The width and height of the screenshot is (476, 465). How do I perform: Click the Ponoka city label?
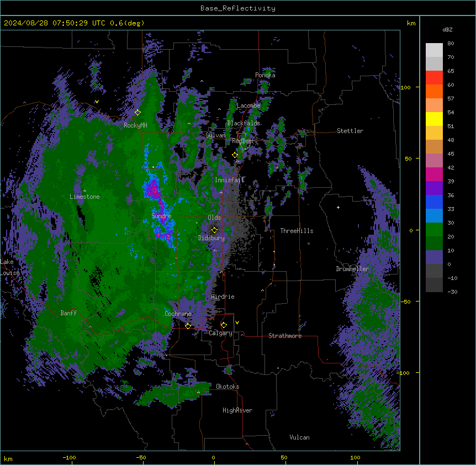click(x=265, y=75)
